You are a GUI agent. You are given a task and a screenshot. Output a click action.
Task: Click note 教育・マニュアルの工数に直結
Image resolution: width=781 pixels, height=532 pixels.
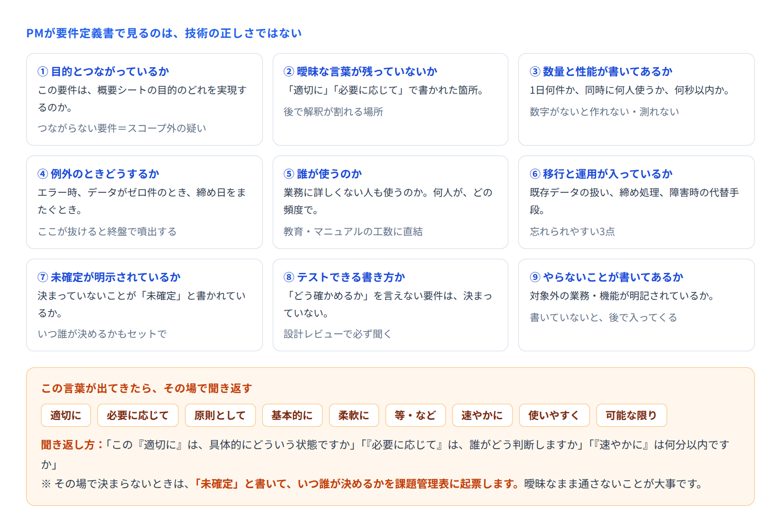tap(353, 231)
